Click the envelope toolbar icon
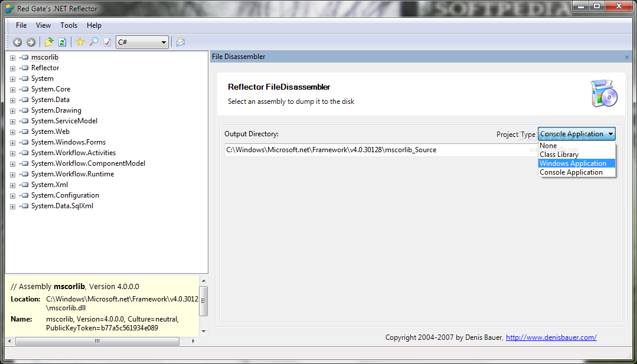Image resolution: width=637 pixels, height=364 pixels. 181,42
